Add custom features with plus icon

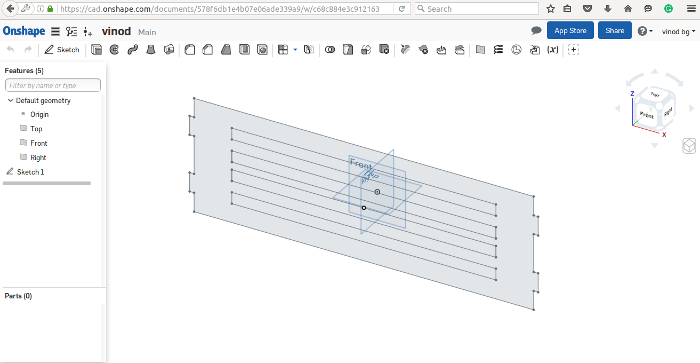574,50
